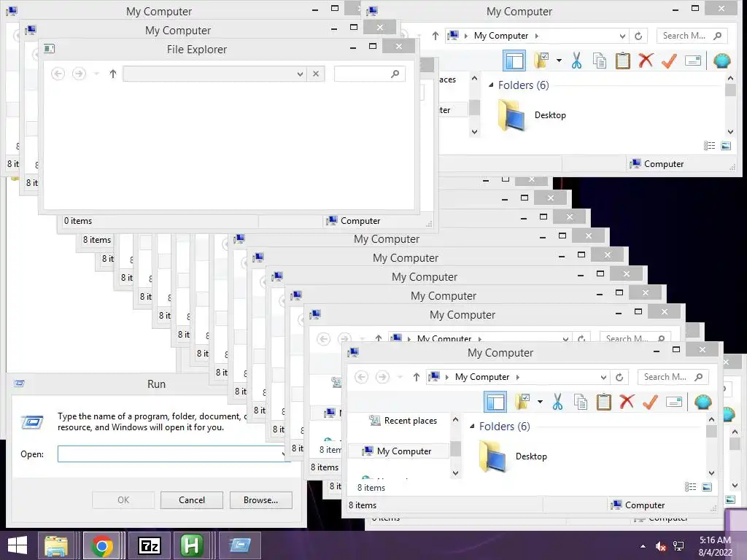Open address bar dropdown in upper My Computer window
The width and height of the screenshot is (747, 560).
pyautogui.click(x=622, y=36)
